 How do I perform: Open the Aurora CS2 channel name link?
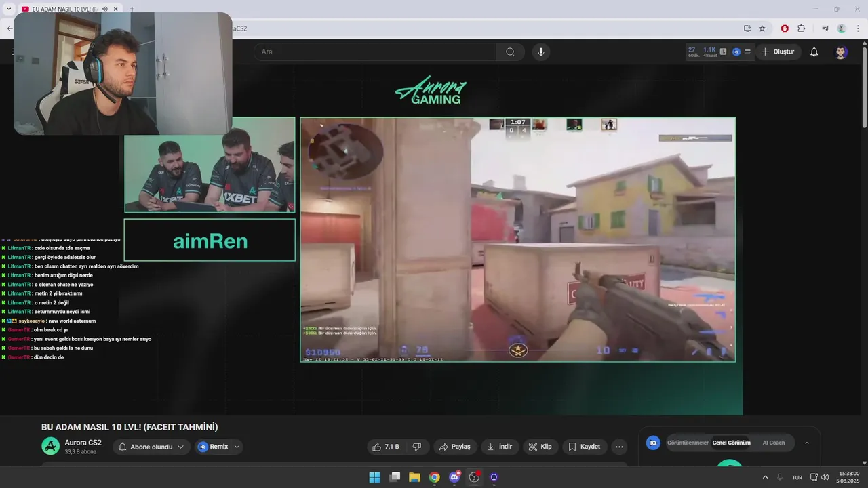[83, 443]
